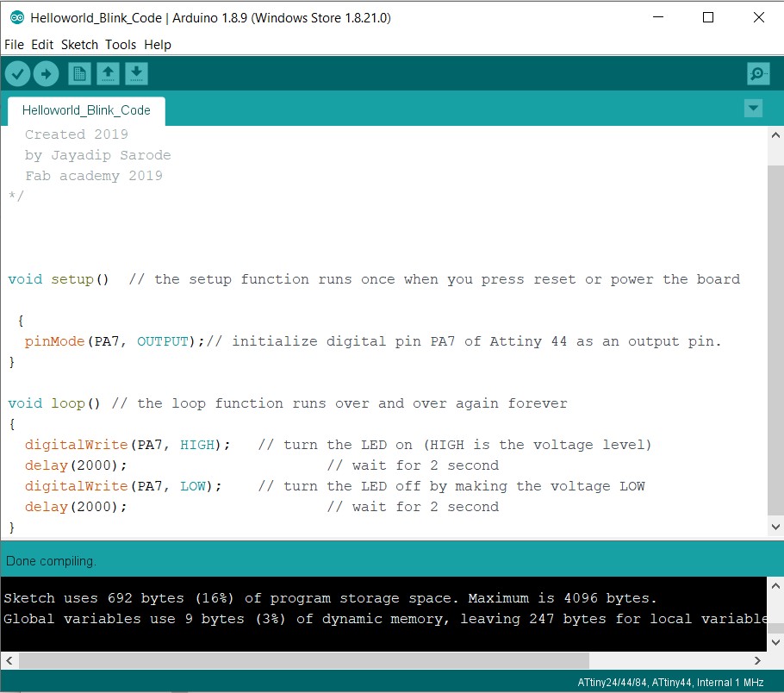Click the console scroll-up arrow

775,585
